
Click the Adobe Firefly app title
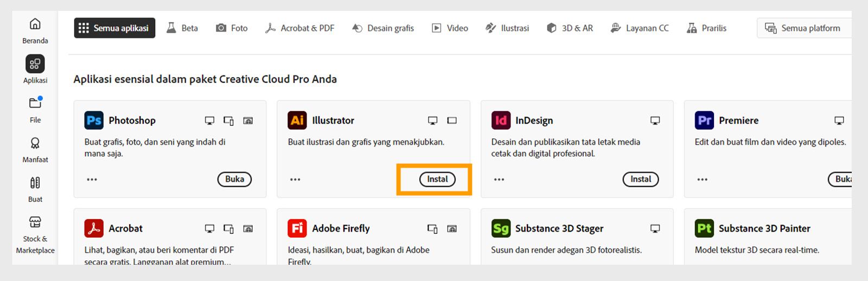[341, 228]
